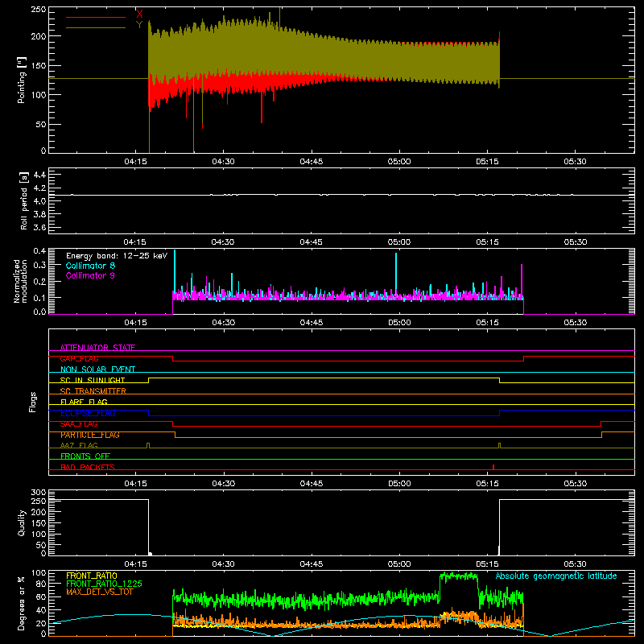644x644 pixels.
Task: Click the SC_TRANSMITTER flag label
Action: click(x=93, y=391)
